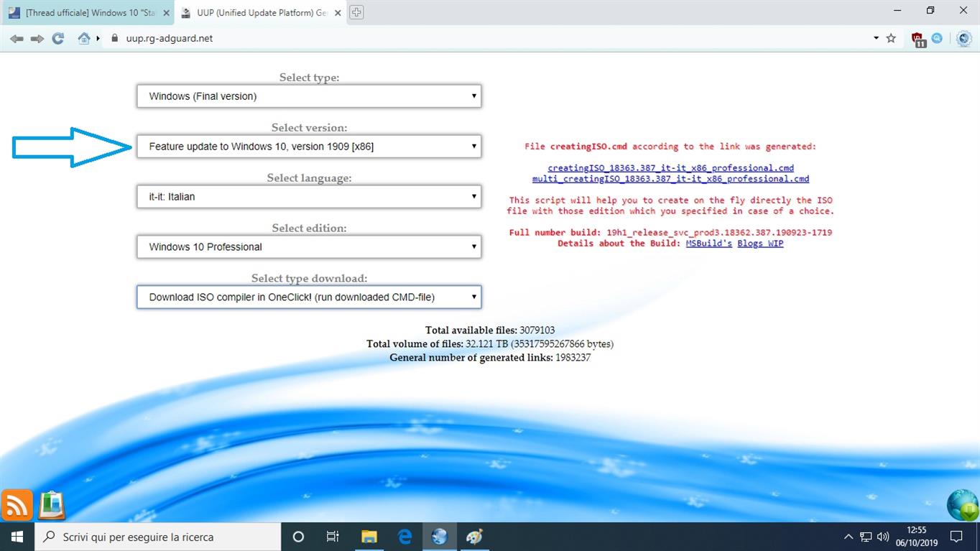Viewport: 980px width, 551px height.
Task: Open the Blogs WIP link
Action: (760, 244)
